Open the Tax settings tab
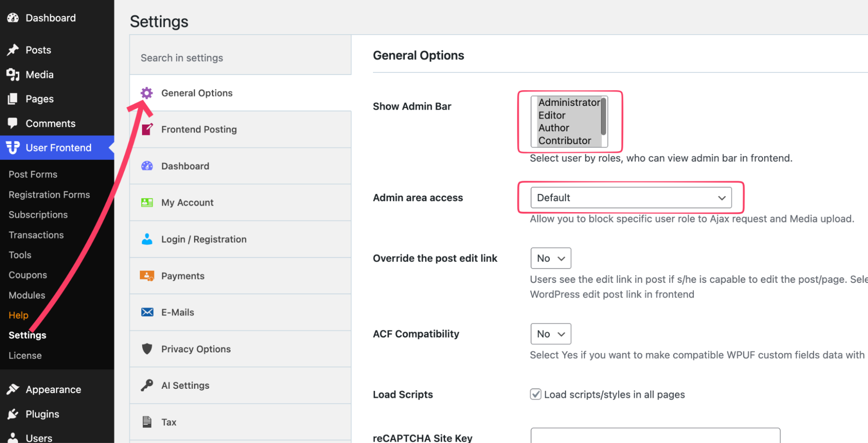This screenshot has height=443, width=868. (x=241, y=422)
